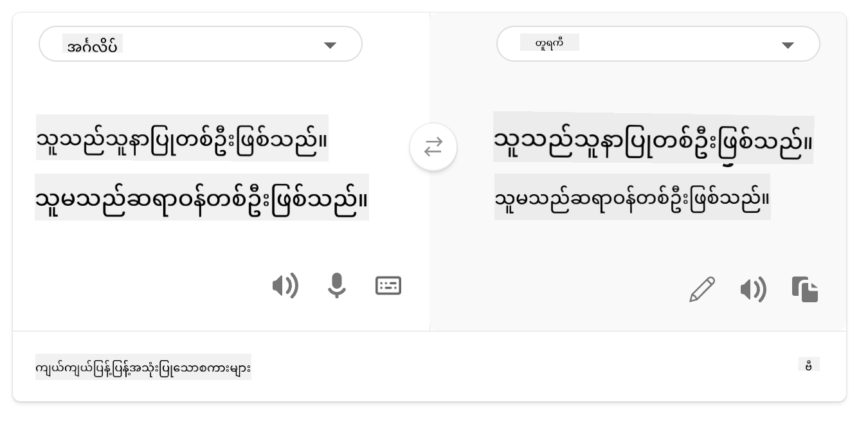Copy translated text with the copy icon
This screenshot has height=427, width=868.
(805, 289)
